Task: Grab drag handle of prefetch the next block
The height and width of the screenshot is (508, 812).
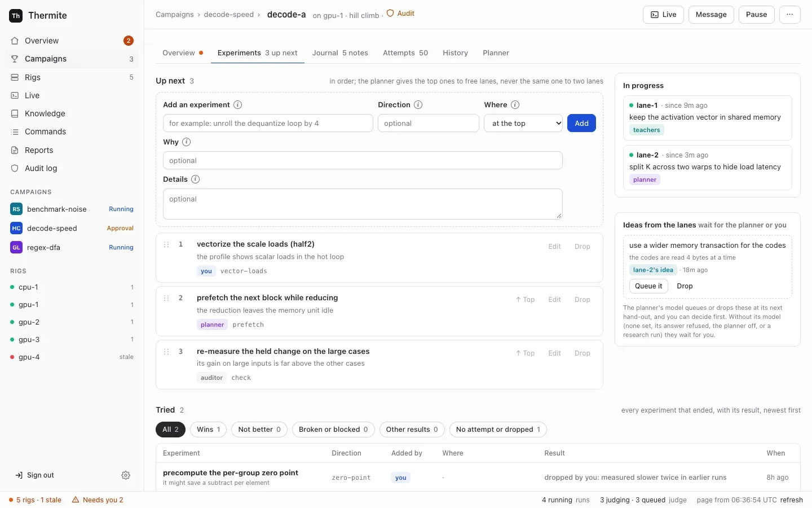Action: pyautogui.click(x=166, y=298)
